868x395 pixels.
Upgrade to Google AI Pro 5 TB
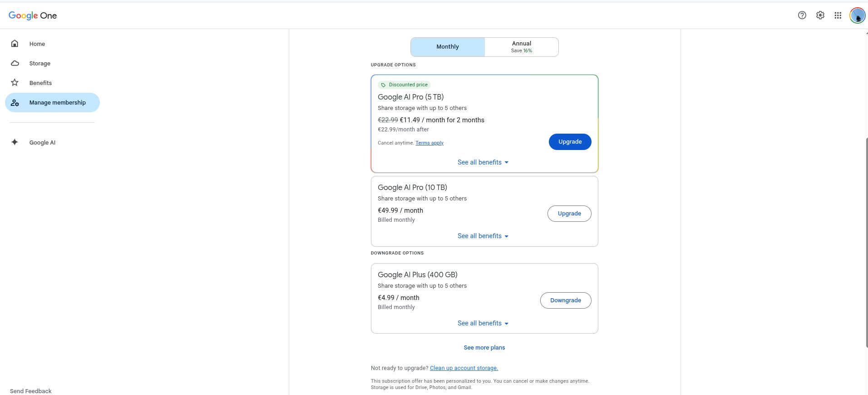[x=570, y=142]
